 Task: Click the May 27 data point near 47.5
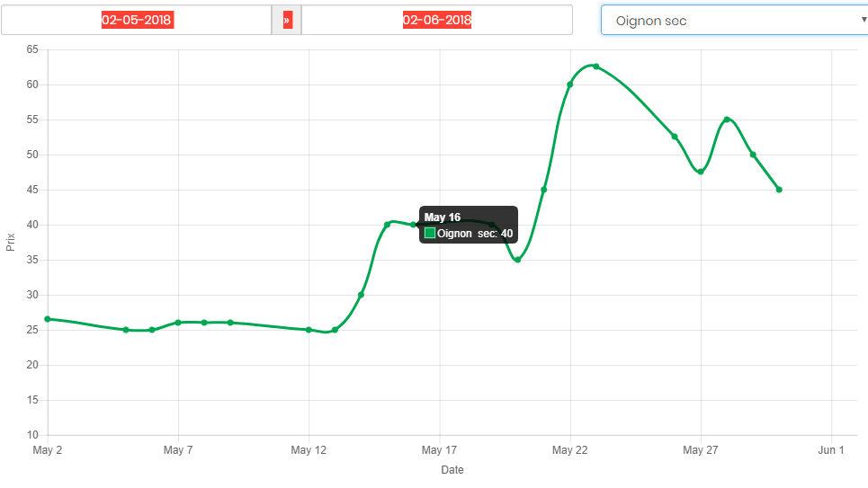point(701,172)
